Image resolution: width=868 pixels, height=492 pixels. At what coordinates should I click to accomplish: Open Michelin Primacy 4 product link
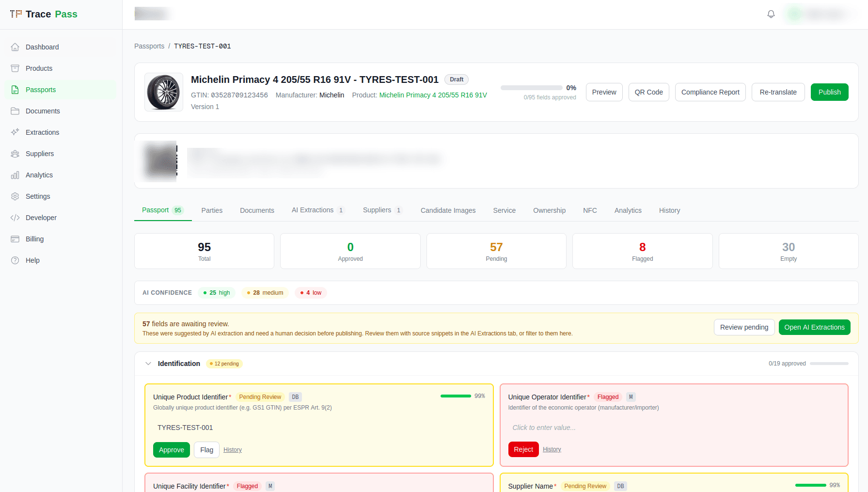click(x=433, y=95)
